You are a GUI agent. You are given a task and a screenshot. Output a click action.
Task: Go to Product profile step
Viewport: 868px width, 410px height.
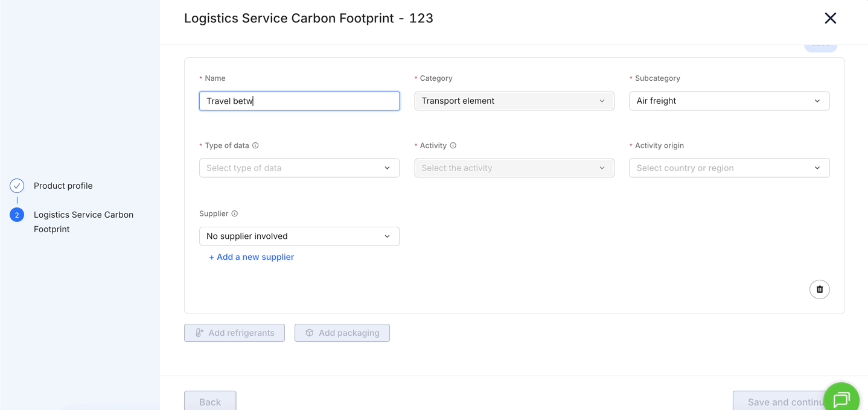tap(63, 186)
